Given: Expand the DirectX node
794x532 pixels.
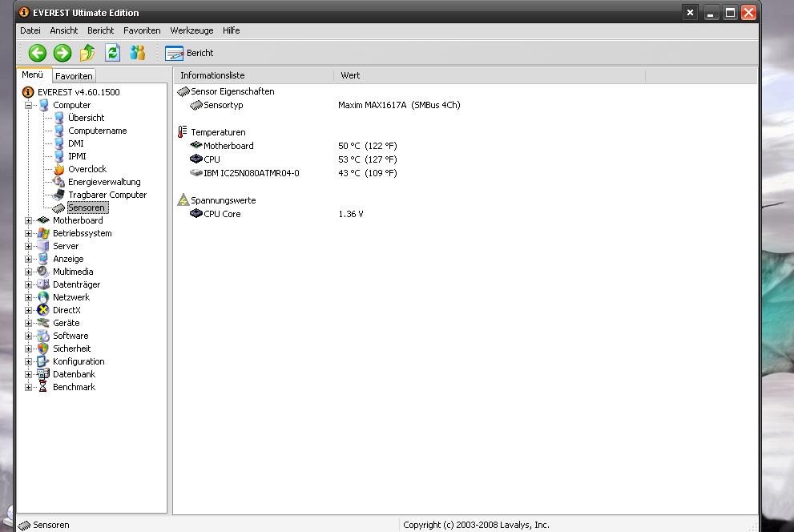Looking at the screenshot, I should click(x=28, y=310).
